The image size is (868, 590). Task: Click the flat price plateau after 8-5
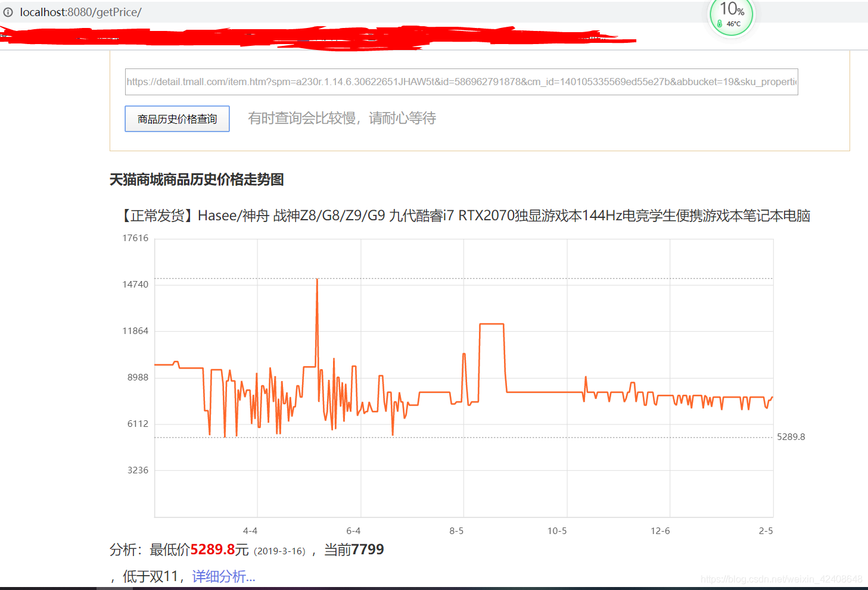coord(492,324)
